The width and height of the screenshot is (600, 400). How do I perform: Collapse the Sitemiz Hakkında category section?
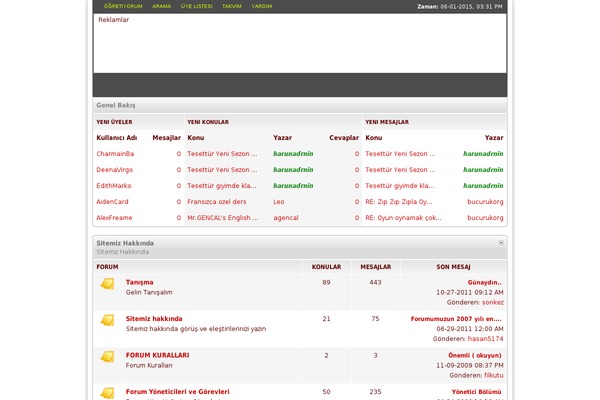[x=501, y=243]
